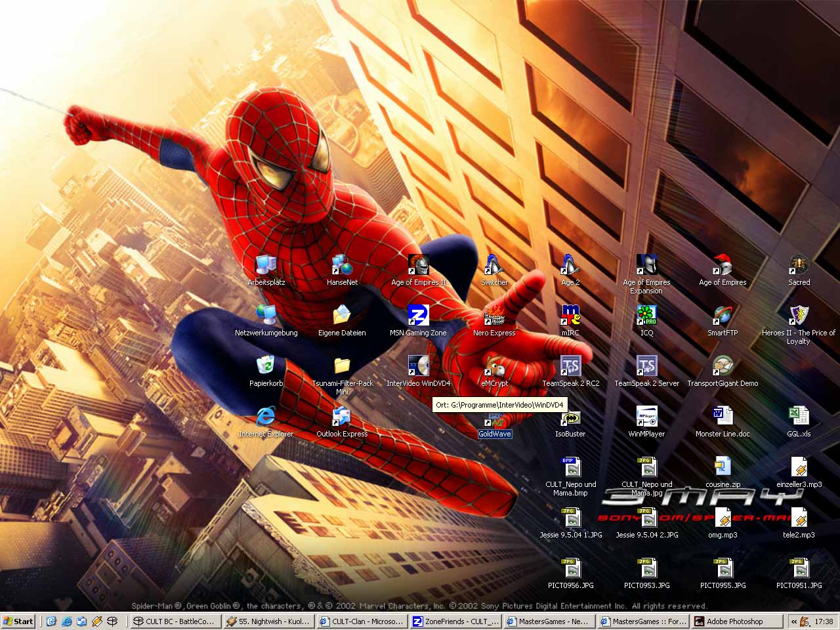Select the Jessie 9.5.04 1.JPG image
840x630 pixels.
click(x=571, y=523)
